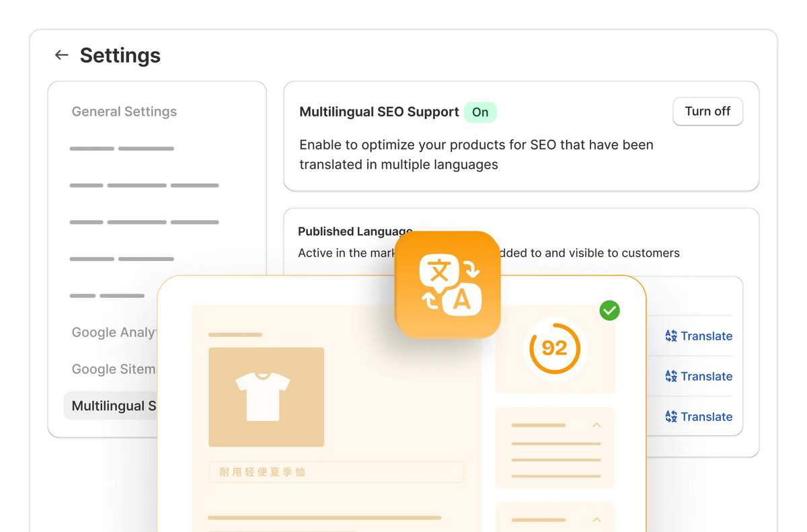This screenshot has height=532, width=807.
Task: Open Google Sitemap sidebar item
Action: tap(114, 369)
